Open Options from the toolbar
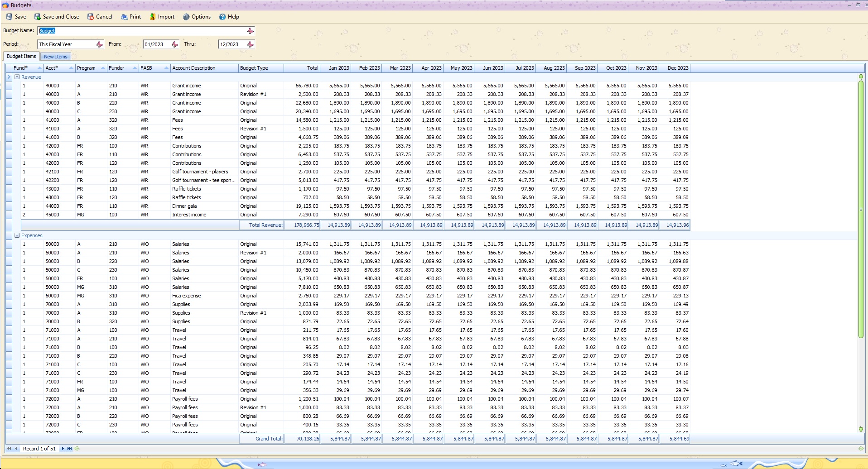 click(x=197, y=17)
